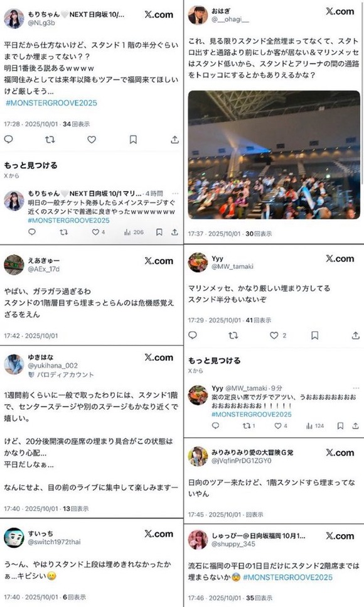Image resolution: width=364 pixels, height=607 pixels.
Task: Click #MONSTERGROOVE2025 in しゅっぴー's tweet
Action: [x=287, y=577]
